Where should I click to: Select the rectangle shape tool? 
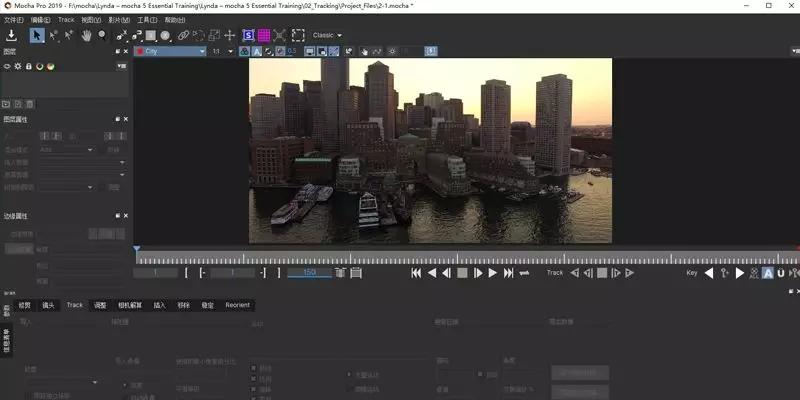[x=151, y=35]
